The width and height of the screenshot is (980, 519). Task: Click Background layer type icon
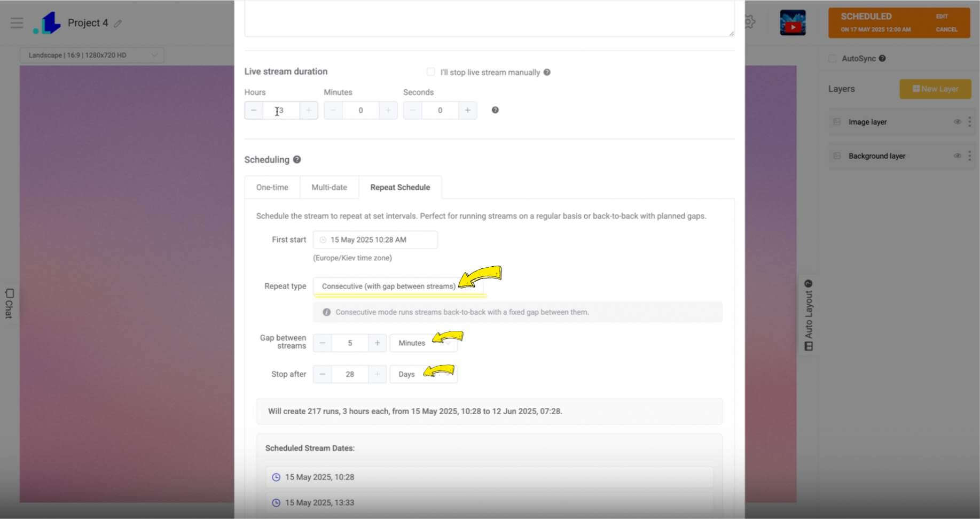(837, 156)
